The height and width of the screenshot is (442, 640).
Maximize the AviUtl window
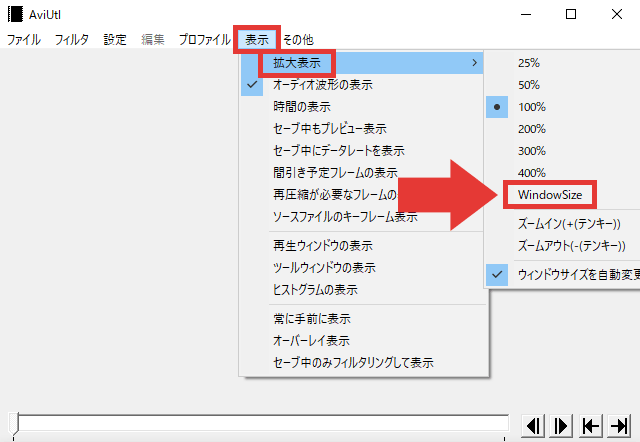(571, 14)
